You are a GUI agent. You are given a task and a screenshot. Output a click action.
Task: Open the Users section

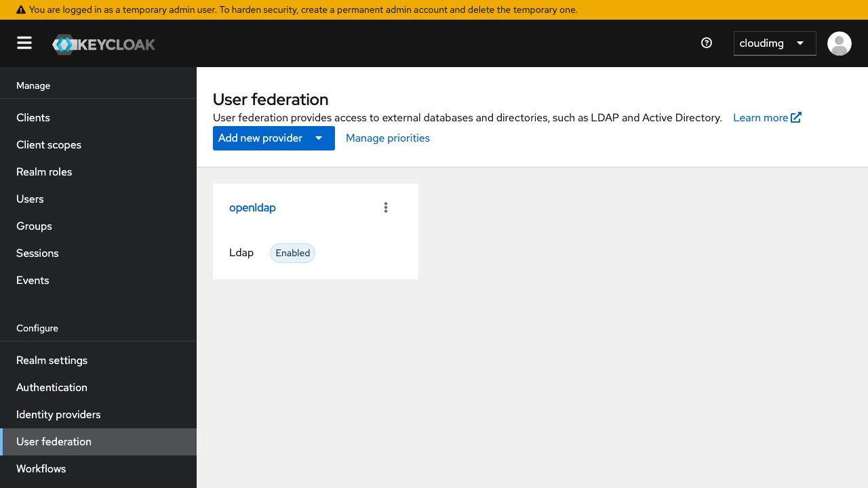[98, 199]
